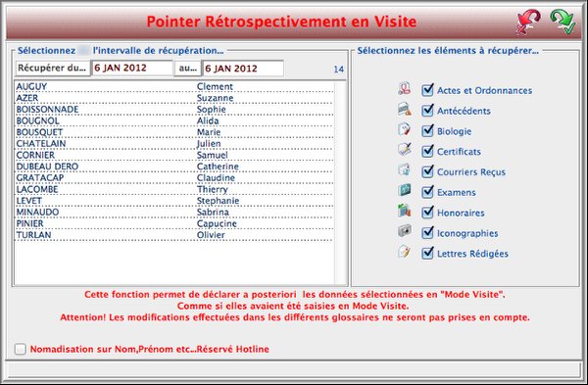Image resolution: width=588 pixels, height=385 pixels.
Task: Click the Examens icon
Action: coord(404,190)
